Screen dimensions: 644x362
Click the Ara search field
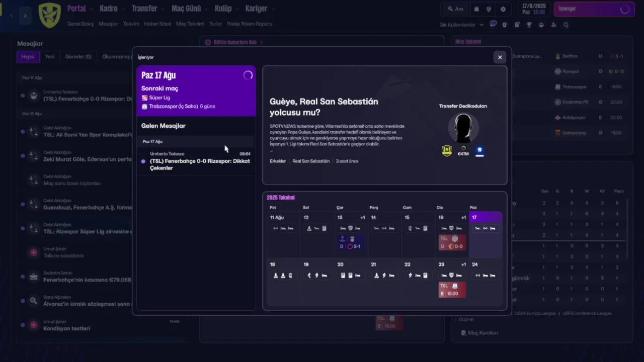tap(455, 9)
